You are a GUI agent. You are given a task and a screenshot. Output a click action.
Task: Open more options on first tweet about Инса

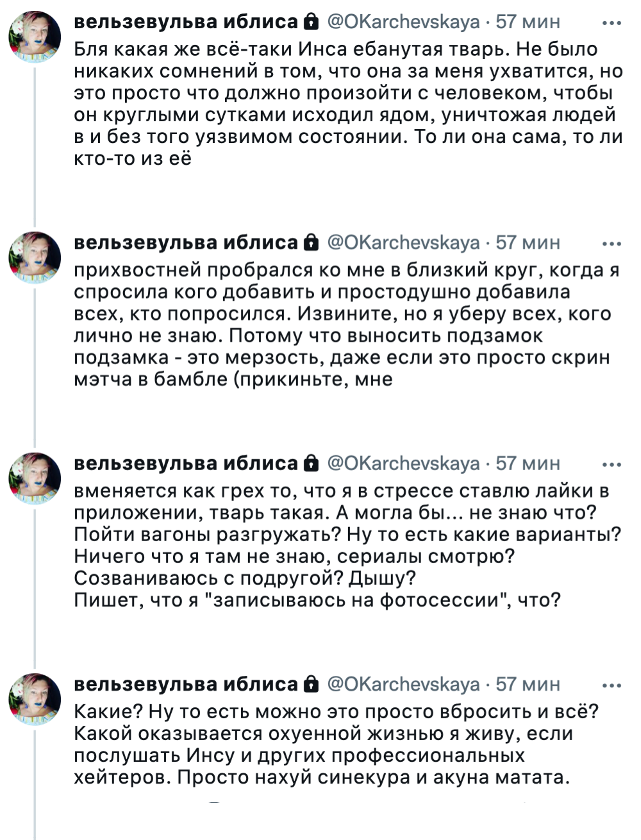[x=612, y=22]
